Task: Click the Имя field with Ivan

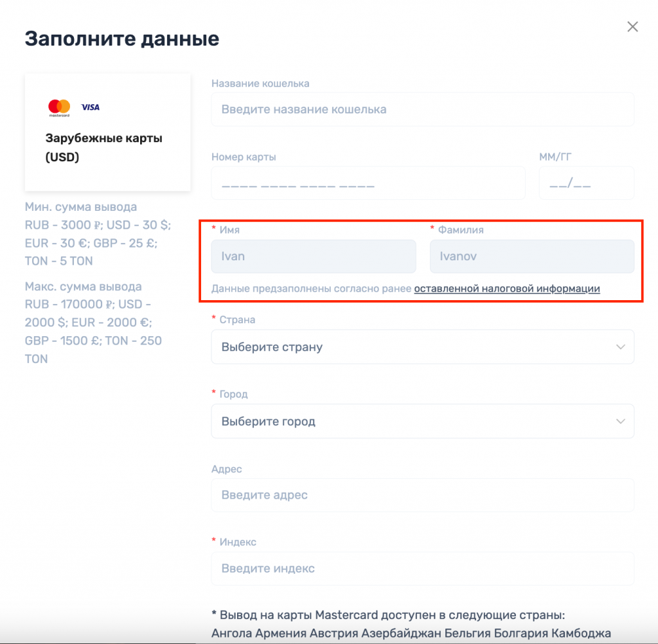Action: [x=314, y=256]
